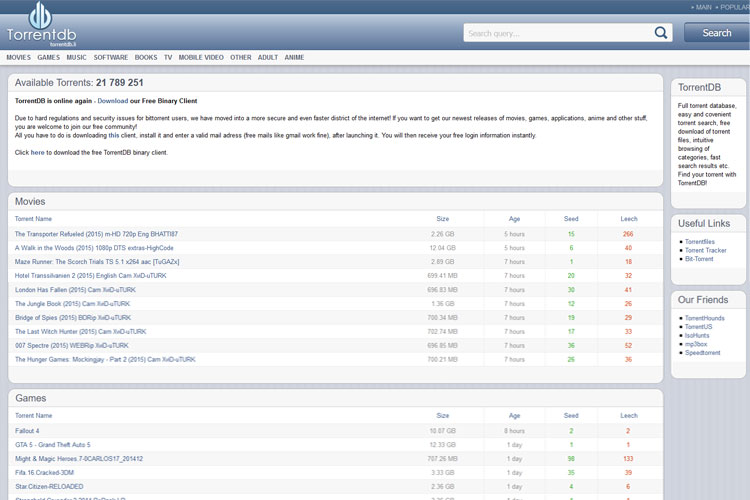Viewport: 750px width, 500px height.
Task: Click TorrentHounds in Our Friends
Action: tap(705, 318)
